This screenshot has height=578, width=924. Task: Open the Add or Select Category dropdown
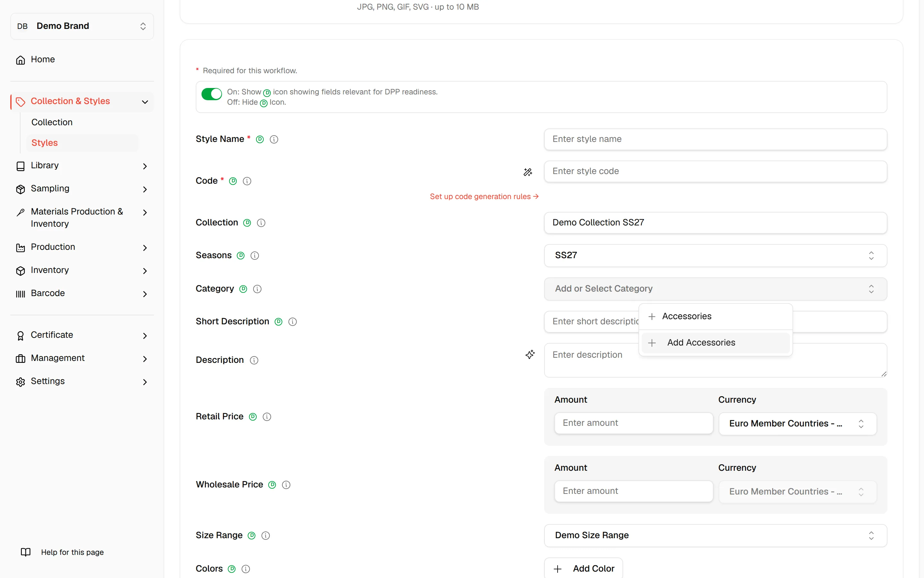pos(715,289)
